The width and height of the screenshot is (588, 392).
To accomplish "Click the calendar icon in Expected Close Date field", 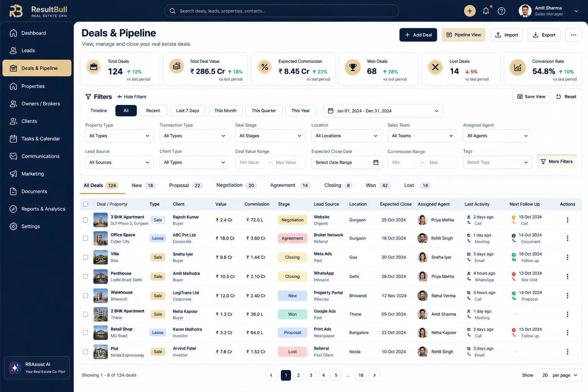I will click(376, 162).
